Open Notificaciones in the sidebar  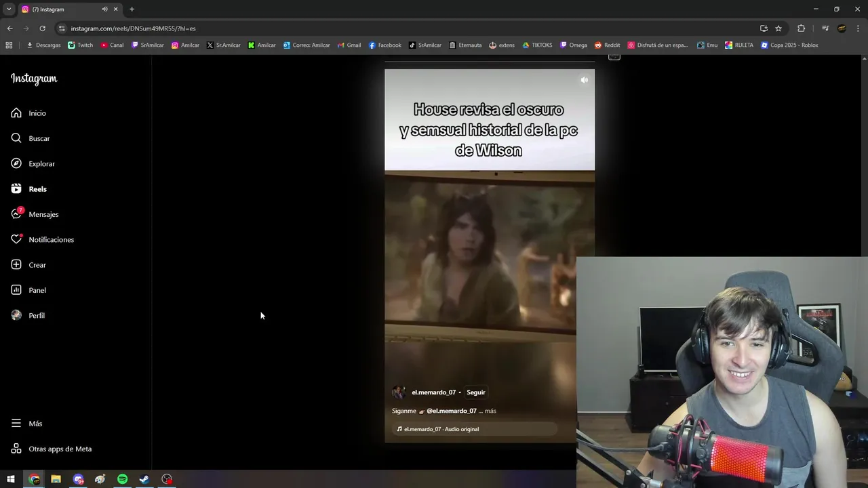point(42,239)
